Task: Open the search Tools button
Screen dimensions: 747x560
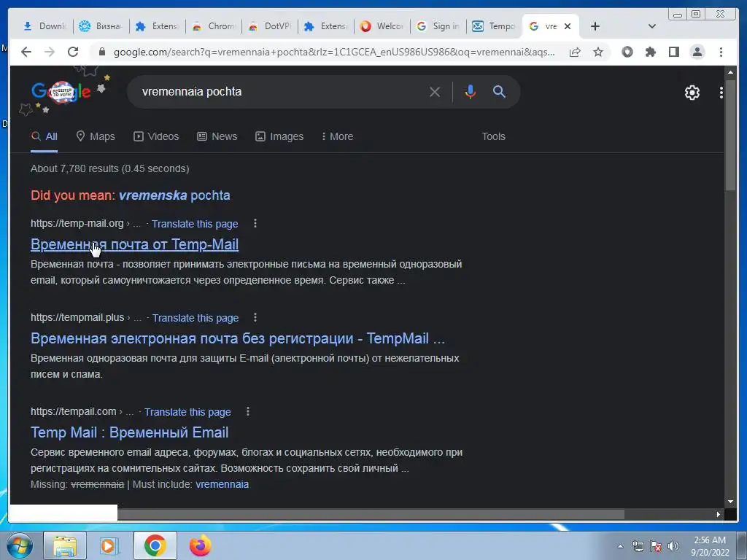Action: click(x=493, y=136)
